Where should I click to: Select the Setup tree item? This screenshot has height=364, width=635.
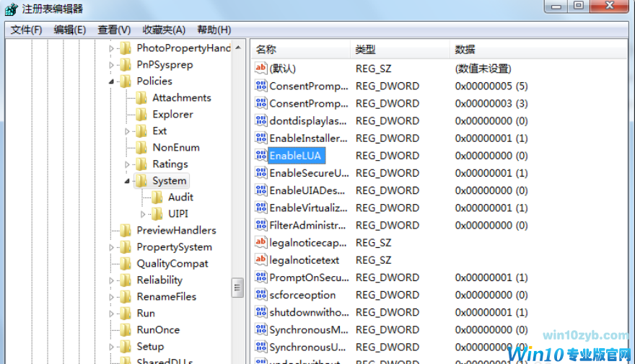pyautogui.click(x=150, y=347)
